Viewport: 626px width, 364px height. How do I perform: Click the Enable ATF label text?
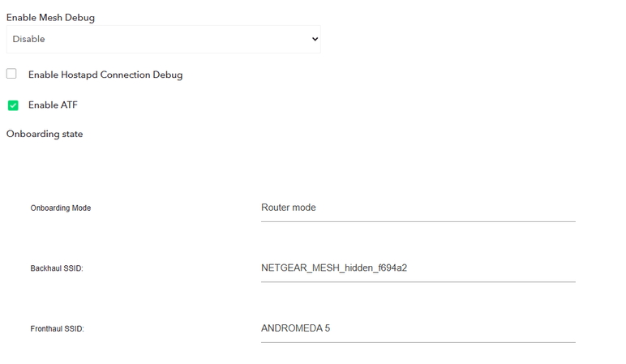point(53,105)
